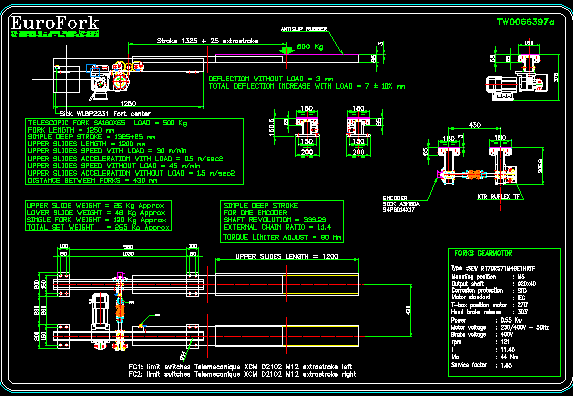Select the 'SHAFT REVOLUTION' line
This screenshot has width=573, height=396.
(274, 220)
